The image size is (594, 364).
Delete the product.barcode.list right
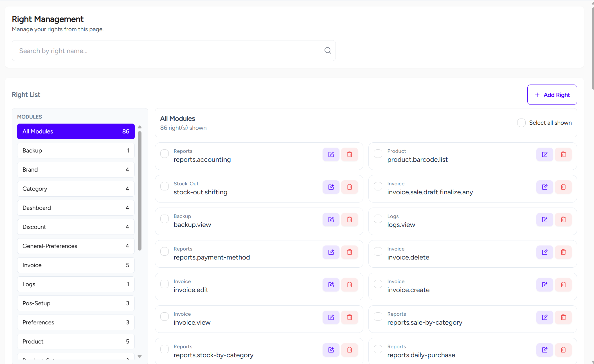point(563,154)
